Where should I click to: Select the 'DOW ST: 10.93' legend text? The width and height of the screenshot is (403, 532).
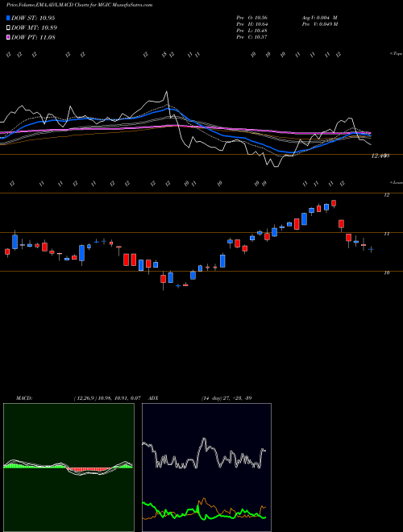click(33, 18)
